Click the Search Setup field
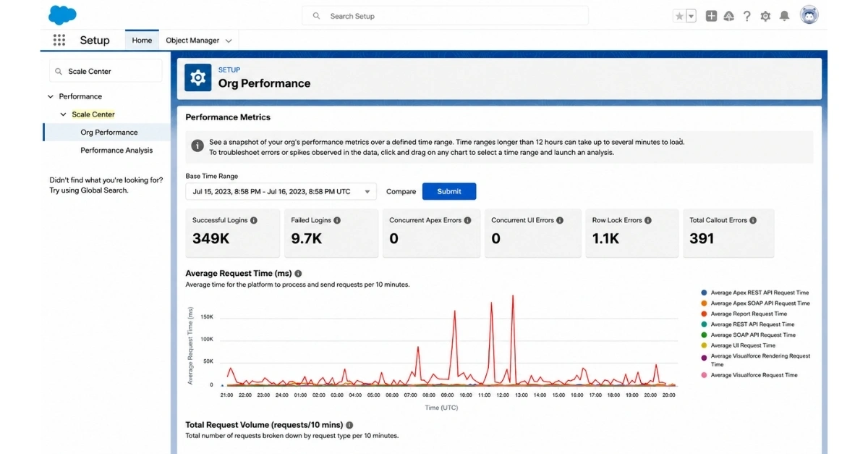Image resolution: width=868 pixels, height=454 pixels. pos(445,16)
